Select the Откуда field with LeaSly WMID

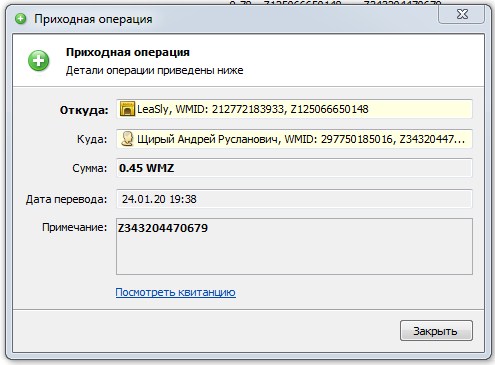(294, 109)
